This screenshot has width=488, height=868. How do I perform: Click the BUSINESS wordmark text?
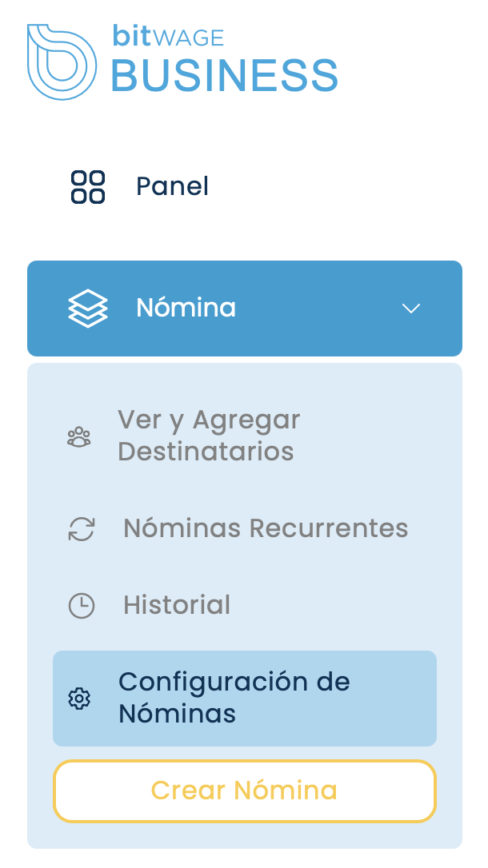pos(224,77)
